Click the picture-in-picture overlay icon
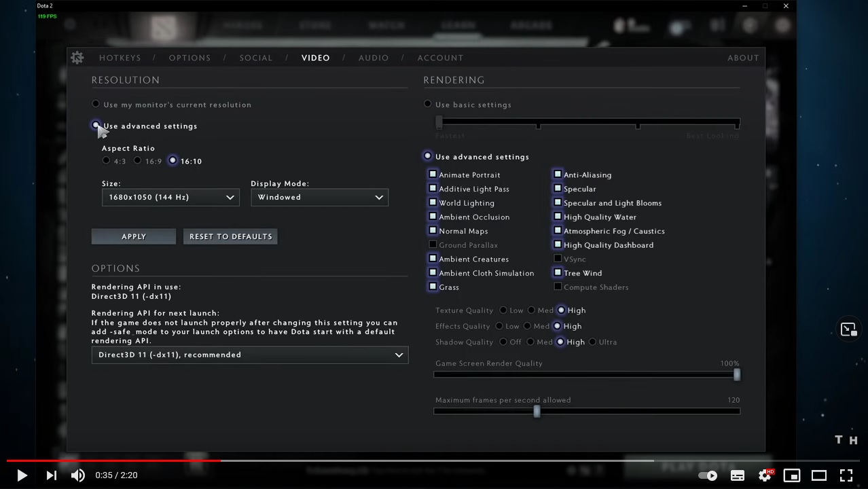This screenshot has width=868, height=489. pos(849,329)
